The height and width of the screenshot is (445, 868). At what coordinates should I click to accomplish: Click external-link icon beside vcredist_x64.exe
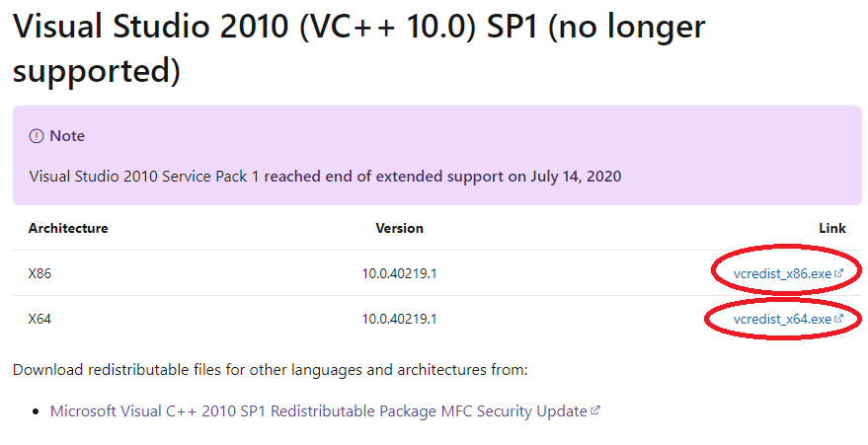[838, 318]
